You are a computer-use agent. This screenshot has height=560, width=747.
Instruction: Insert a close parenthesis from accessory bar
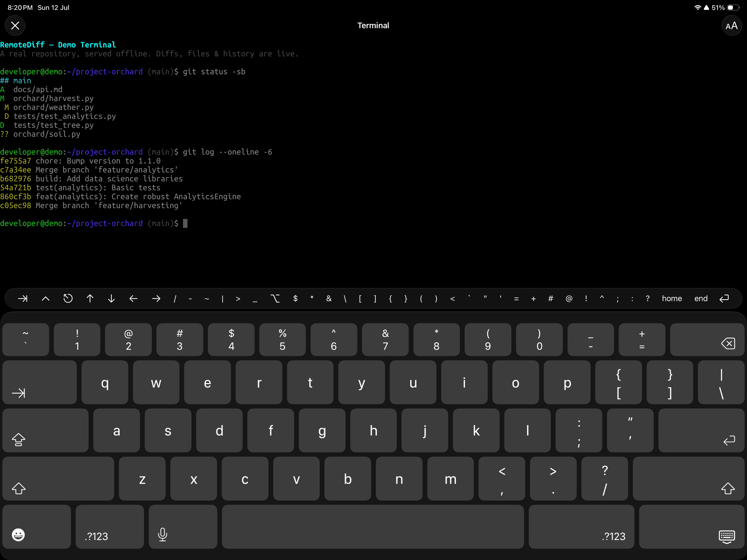(x=436, y=298)
